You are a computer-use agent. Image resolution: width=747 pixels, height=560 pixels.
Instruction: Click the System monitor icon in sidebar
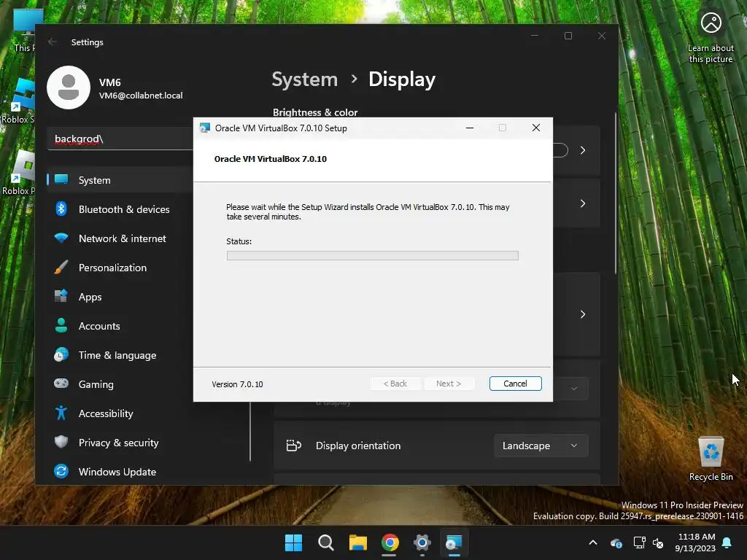click(61, 179)
